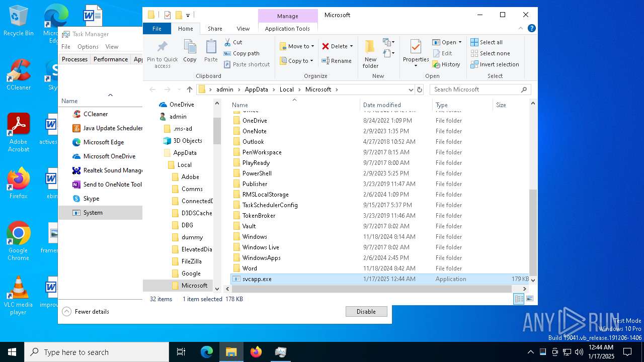Click Invert selection in ribbon

495,64
